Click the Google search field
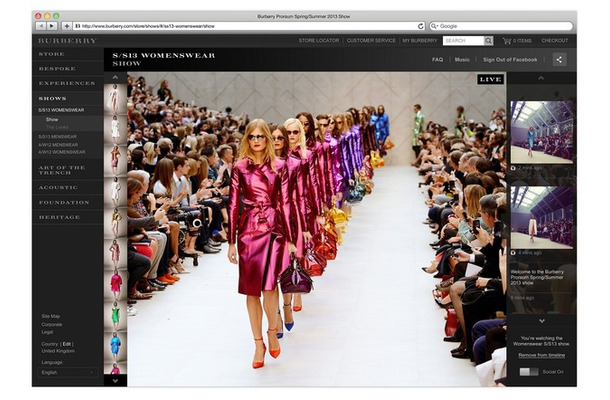The image size is (610, 400). pos(501,26)
